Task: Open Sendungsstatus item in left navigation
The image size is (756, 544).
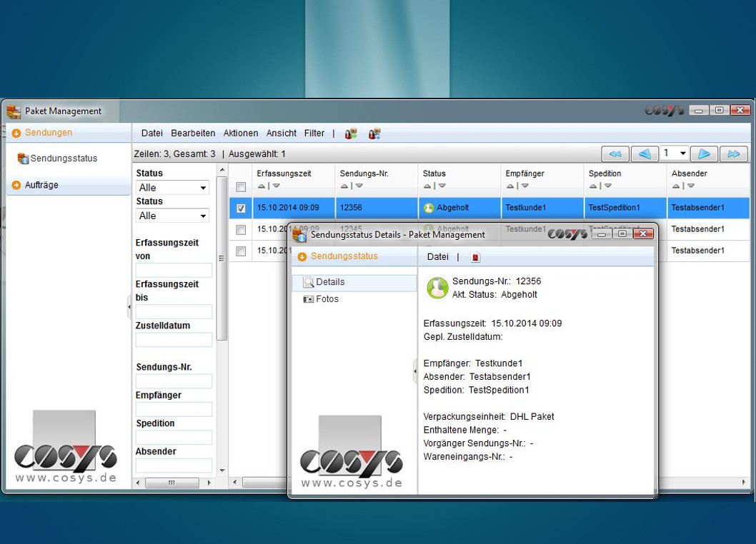Action: click(64, 158)
